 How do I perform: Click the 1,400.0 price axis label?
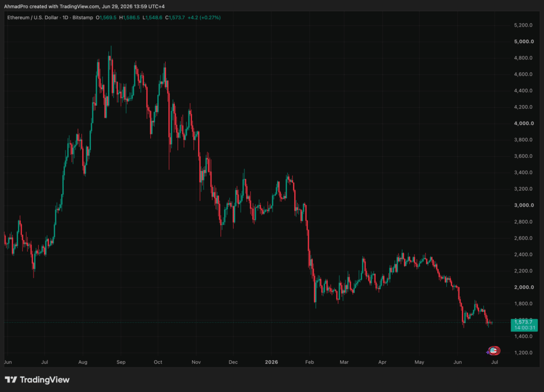pos(523,336)
